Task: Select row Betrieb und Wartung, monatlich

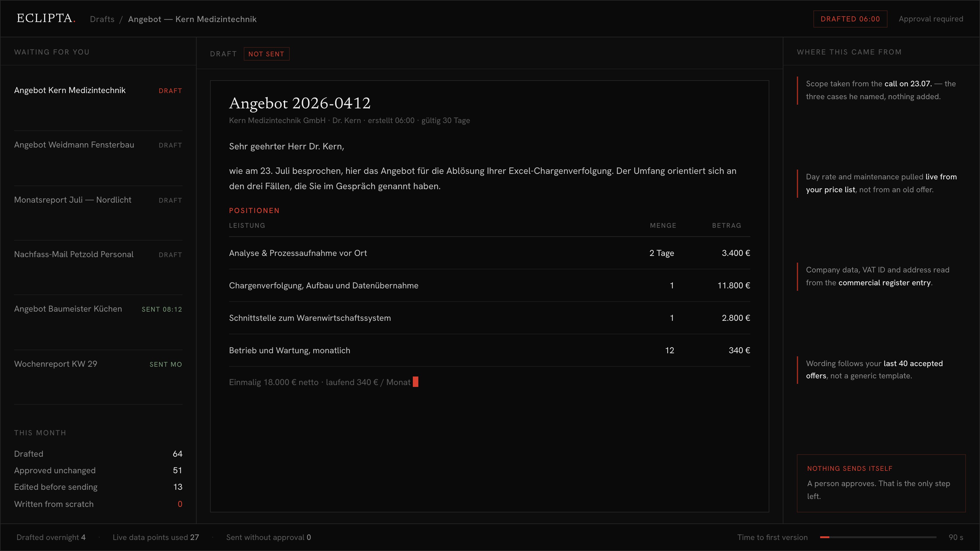Action: click(489, 350)
